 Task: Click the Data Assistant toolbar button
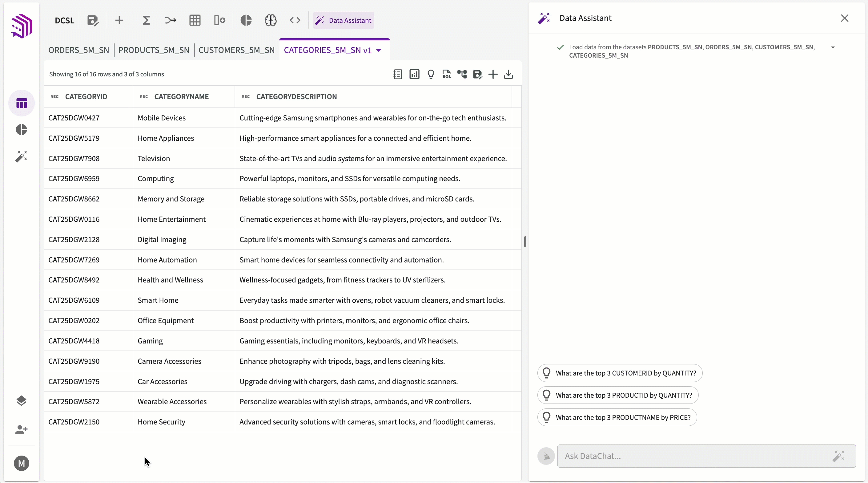pos(344,20)
